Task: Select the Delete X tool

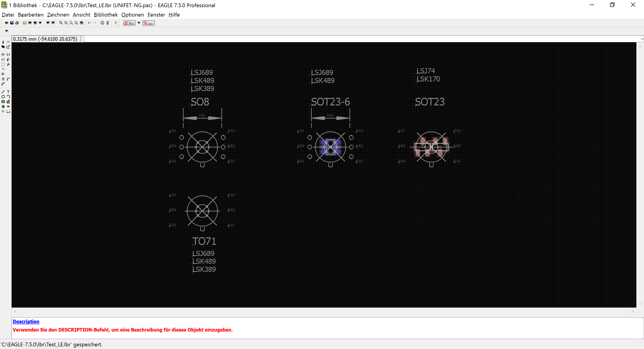Action: [x=3, y=74]
